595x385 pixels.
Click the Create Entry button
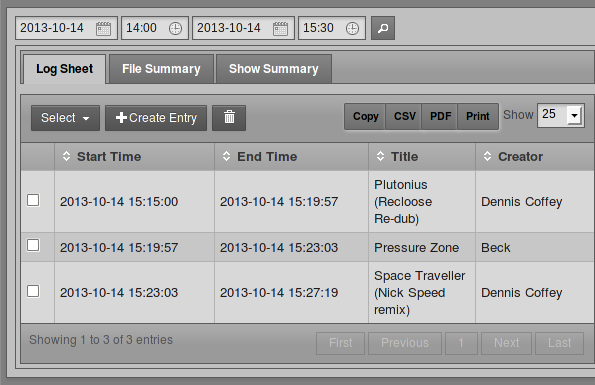[x=156, y=118]
